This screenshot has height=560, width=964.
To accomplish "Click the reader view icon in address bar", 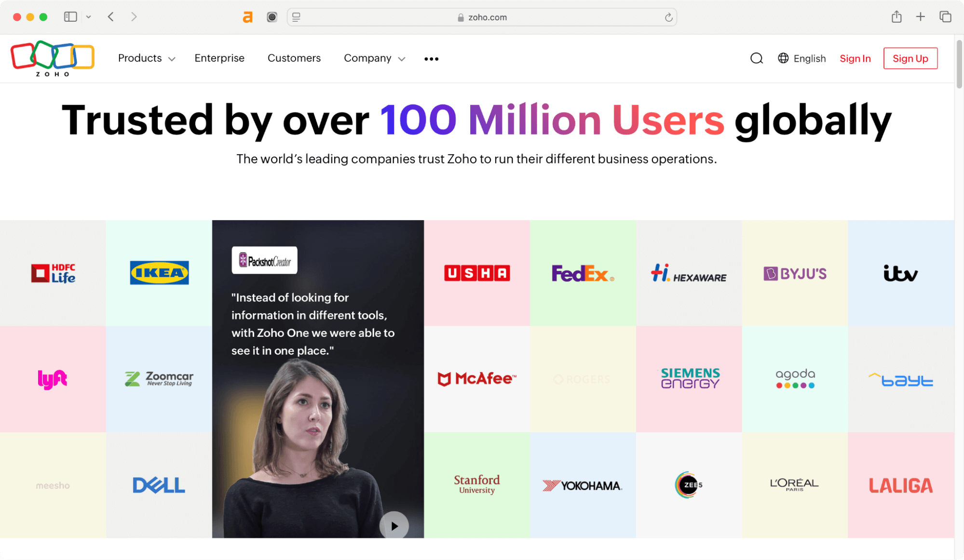I will (296, 17).
